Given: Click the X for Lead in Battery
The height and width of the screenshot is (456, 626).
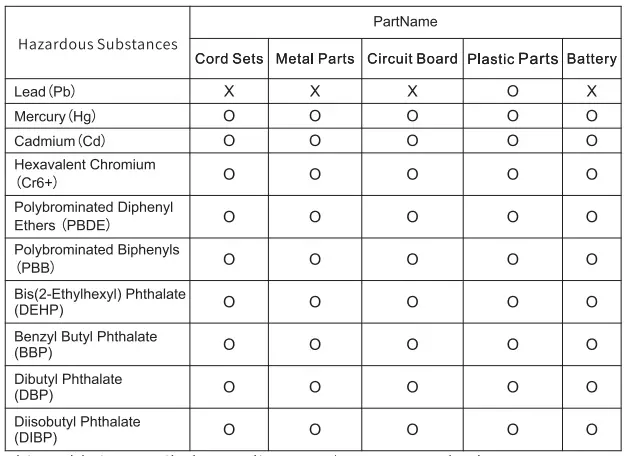Looking at the screenshot, I should [x=592, y=91].
